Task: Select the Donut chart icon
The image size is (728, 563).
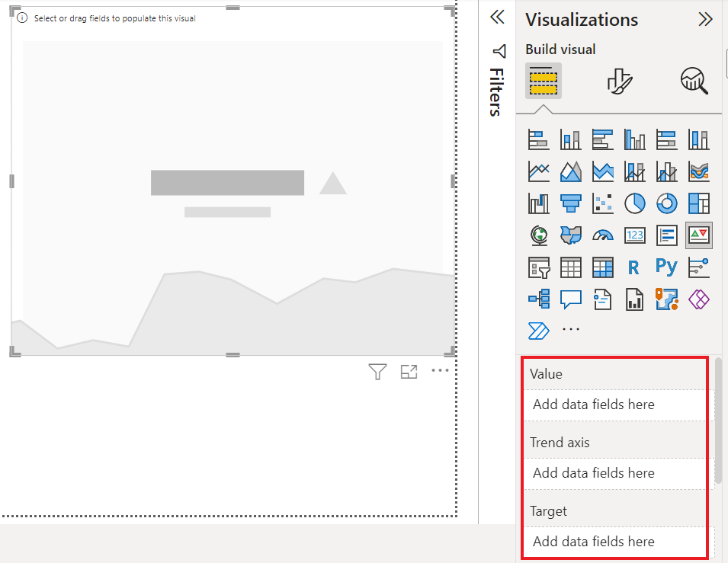Action: coord(667,203)
